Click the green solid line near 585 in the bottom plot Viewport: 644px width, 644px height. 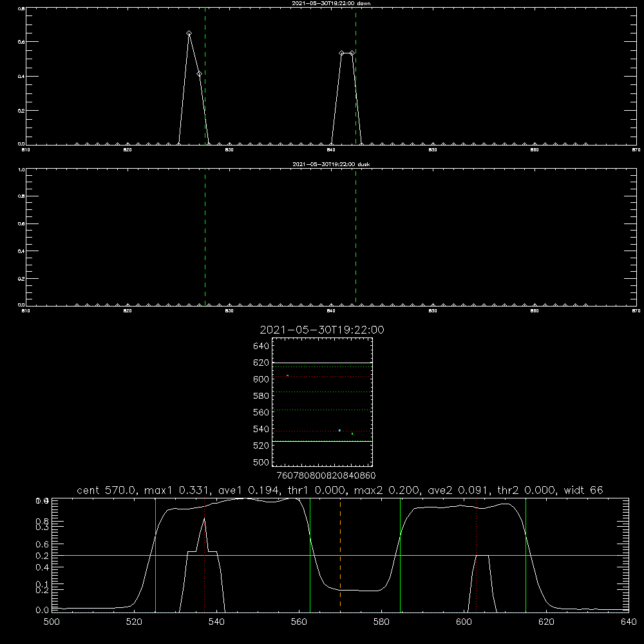click(400, 554)
